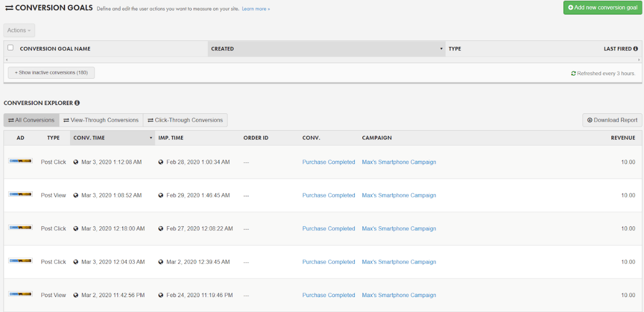Open Max's Smartphone Campaign in 11:42:56 PM row

coord(399,295)
